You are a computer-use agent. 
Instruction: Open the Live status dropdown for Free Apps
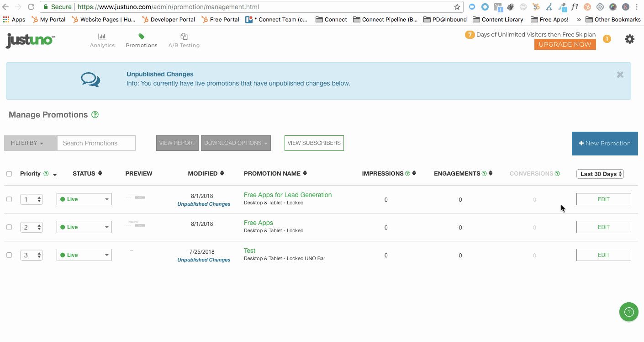(84, 227)
